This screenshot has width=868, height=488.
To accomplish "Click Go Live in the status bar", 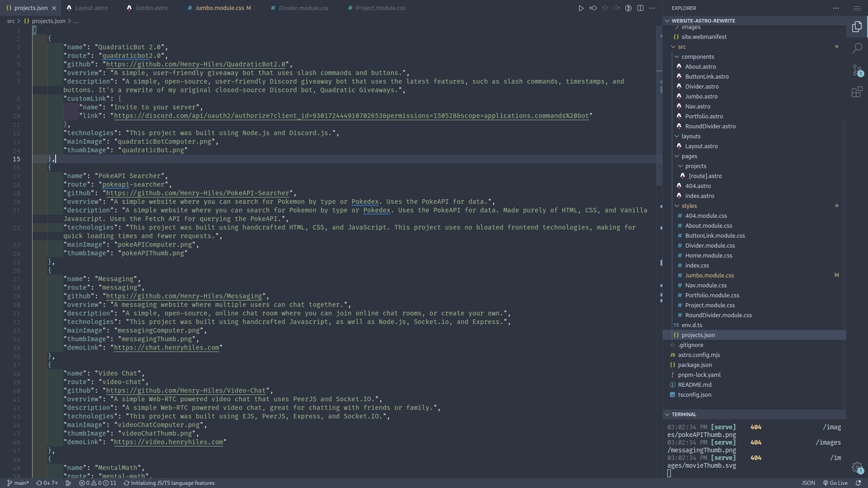I will click(835, 483).
